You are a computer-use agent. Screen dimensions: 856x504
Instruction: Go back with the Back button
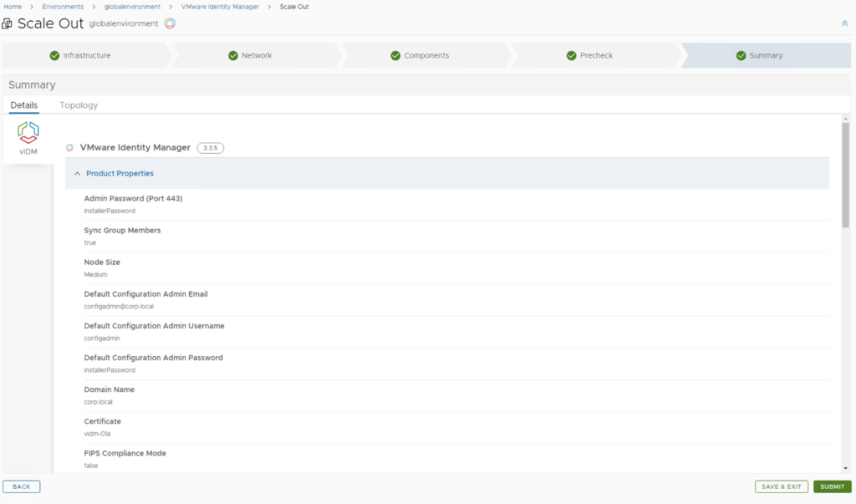(21, 486)
